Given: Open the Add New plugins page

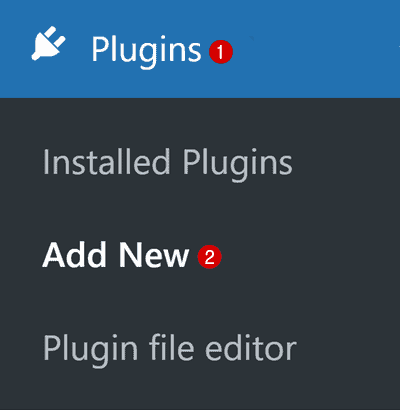Looking at the screenshot, I should 116,255.
